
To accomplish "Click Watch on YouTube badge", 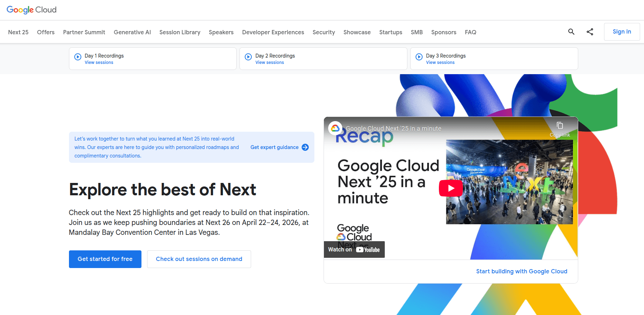I will (354, 249).
